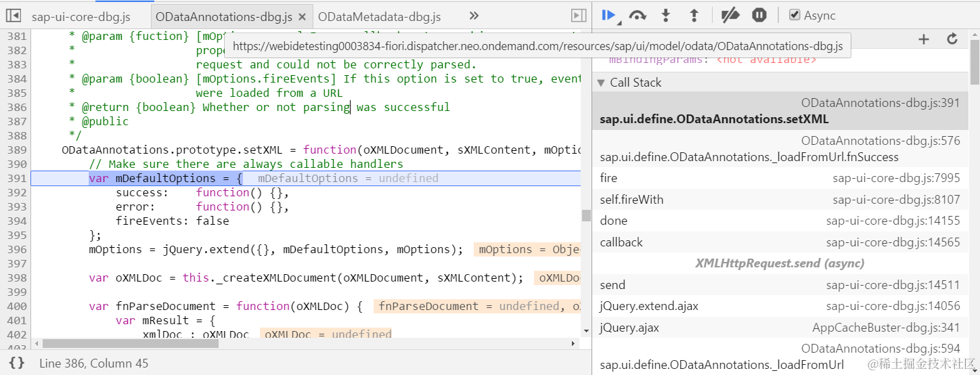980x375 pixels.
Task: Show more open file tabs
Action: (474, 16)
